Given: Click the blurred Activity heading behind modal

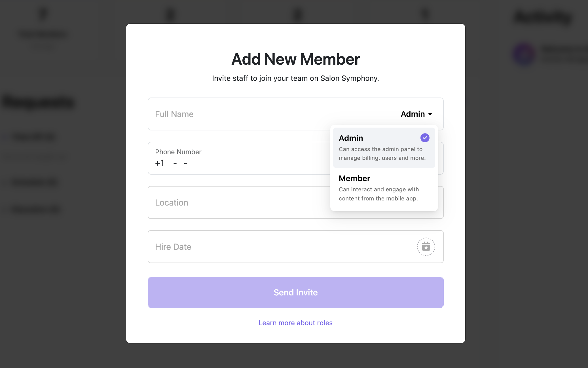Looking at the screenshot, I should (543, 17).
